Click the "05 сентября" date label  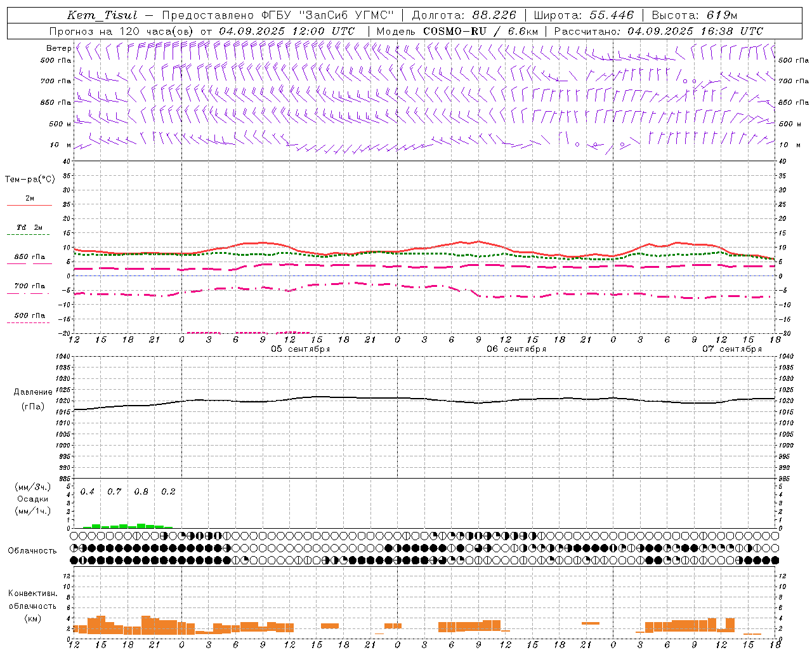[x=301, y=349]
